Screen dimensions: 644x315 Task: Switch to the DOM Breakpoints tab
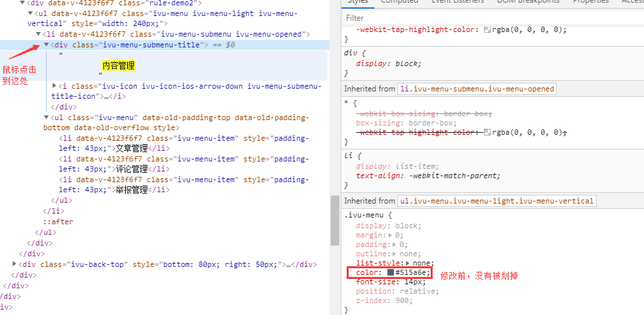[x=528, y=1]
